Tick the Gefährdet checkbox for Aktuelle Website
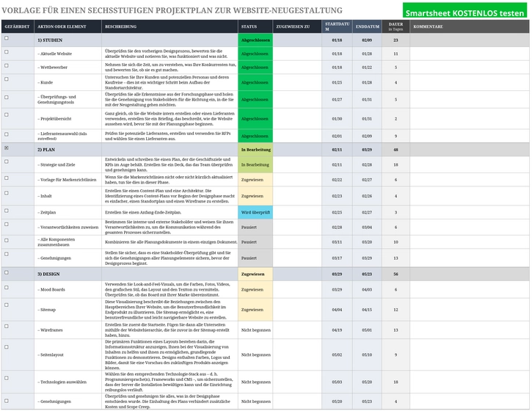532x411 pixels. [x=7, y=52]
